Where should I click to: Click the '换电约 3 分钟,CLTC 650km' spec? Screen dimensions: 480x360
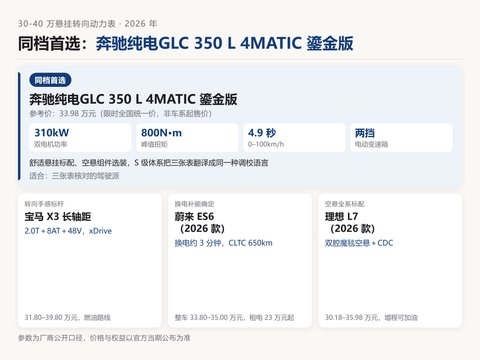click(224, 243)
